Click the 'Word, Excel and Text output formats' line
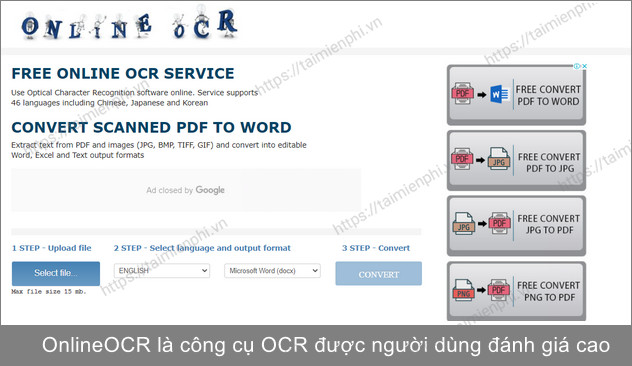This screenshot has height=366, width=632. click(77, 155)
